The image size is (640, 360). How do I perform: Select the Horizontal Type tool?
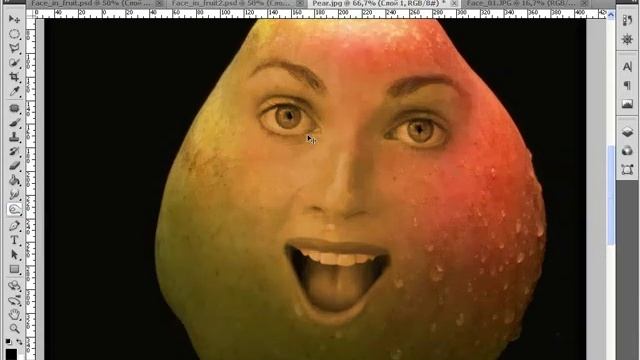[14, 240]
